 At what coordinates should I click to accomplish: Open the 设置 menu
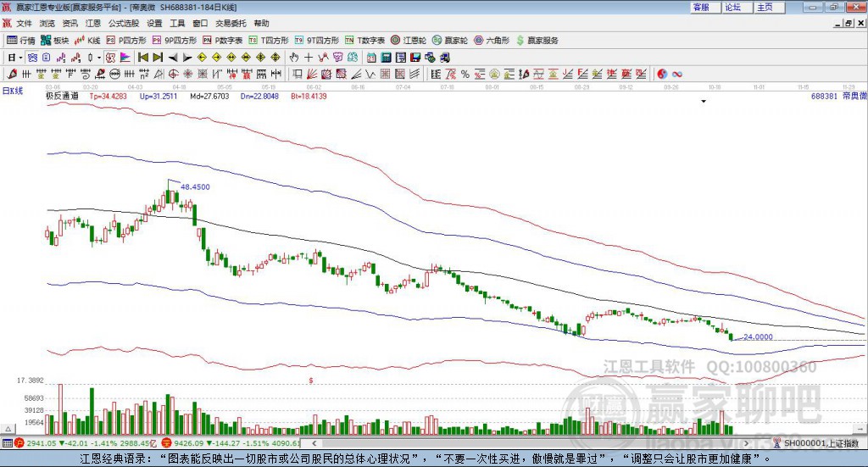(154, 23)
